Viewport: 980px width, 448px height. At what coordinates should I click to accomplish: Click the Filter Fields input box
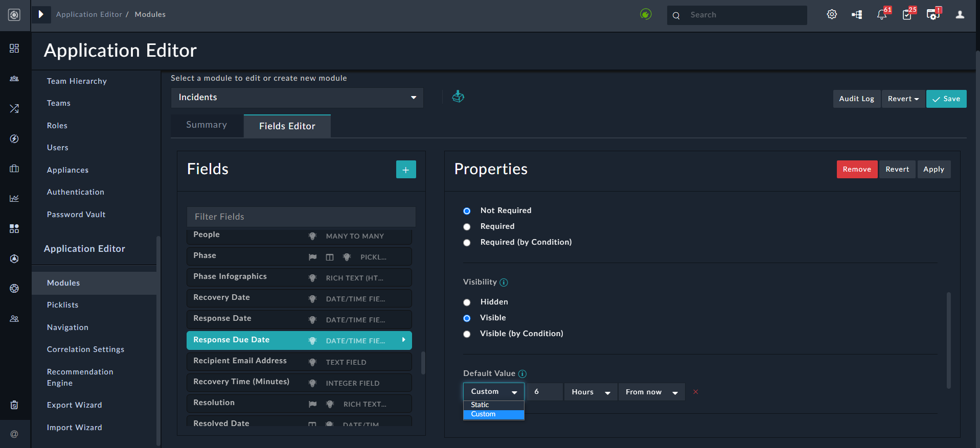(x=301, y=217)
